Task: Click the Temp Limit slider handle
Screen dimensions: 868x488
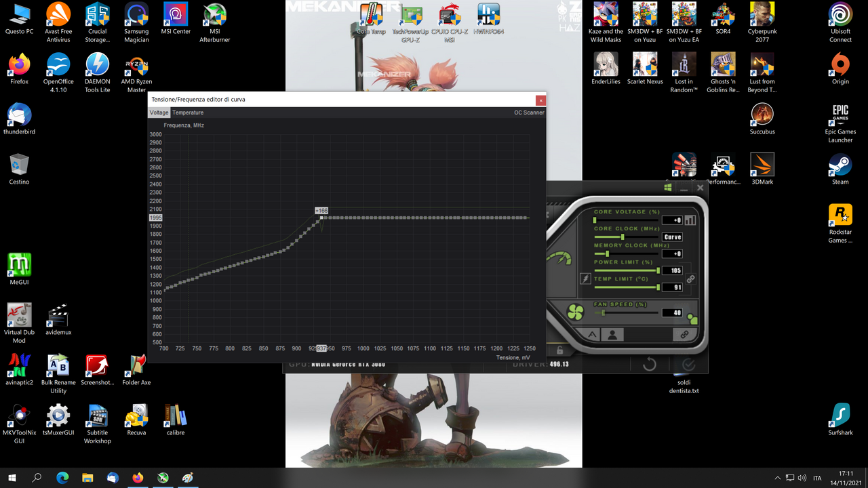Action: [x=658, y=287]
